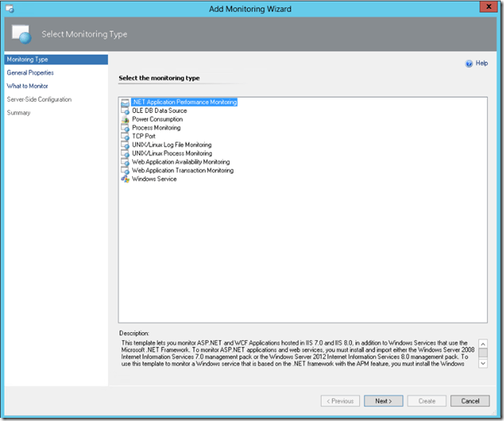Click the Windows Service icon
The width and height of the screenshot is (504, 421).
click(125, 179)
